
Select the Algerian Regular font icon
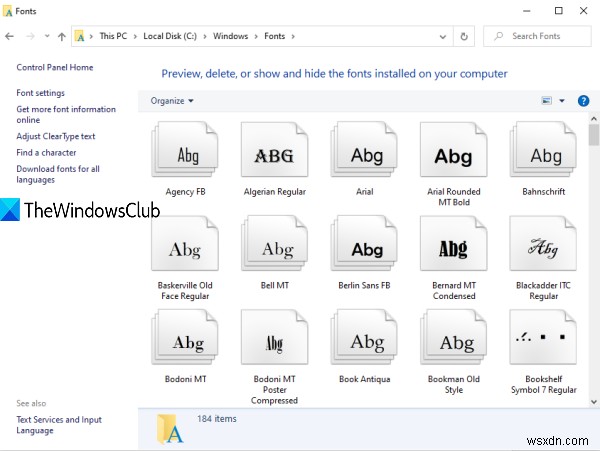point(274,150)
